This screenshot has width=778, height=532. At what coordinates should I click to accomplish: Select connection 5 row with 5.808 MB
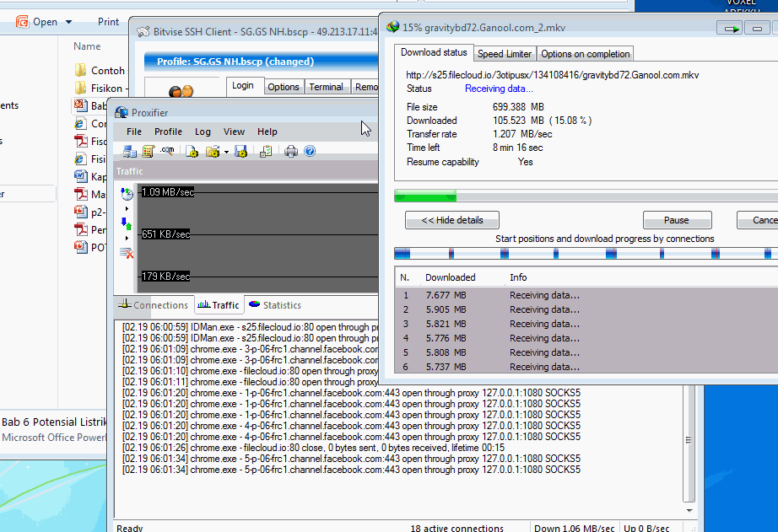pyautogui.click(x=587, y=352)
